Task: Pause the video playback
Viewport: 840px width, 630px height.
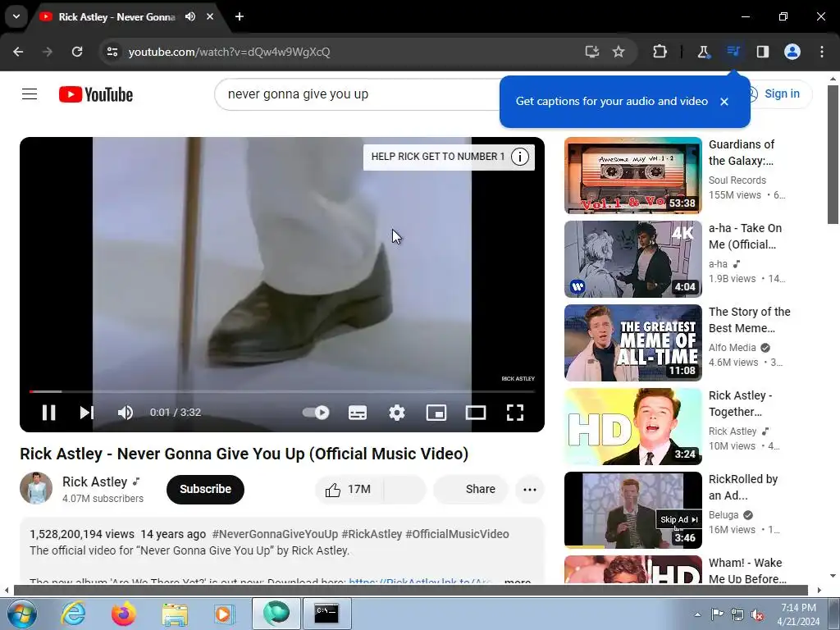Action: (48, 413)
